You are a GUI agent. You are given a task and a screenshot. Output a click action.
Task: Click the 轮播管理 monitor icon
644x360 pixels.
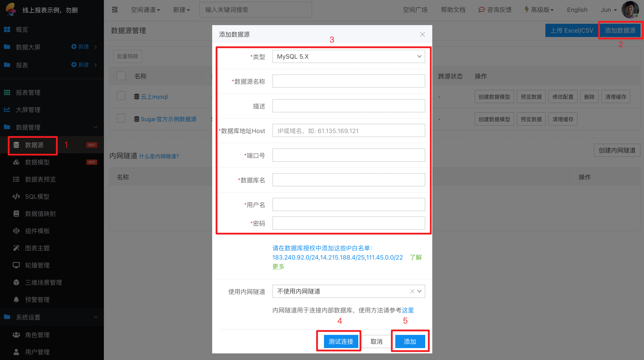(16, 265)
